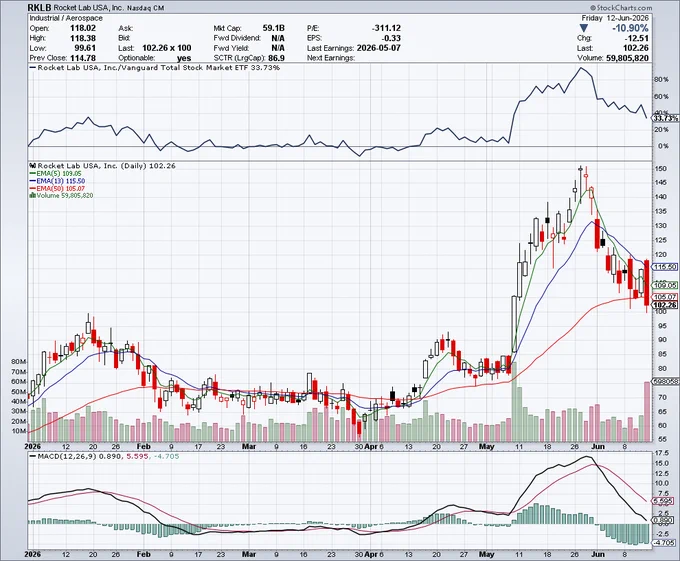This screenshot has width=680, height=561.
Task: Click the 33.73% ratio value tag on axis
Action: tap(666, 118)
